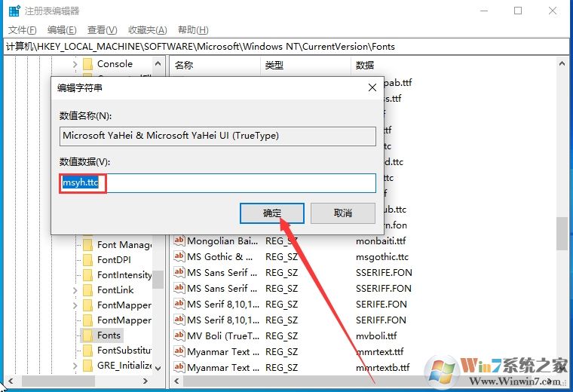Click tree pane horizontal scroll right arrow
This screenshot has width=573, height=392.
[x=146, y=381]
